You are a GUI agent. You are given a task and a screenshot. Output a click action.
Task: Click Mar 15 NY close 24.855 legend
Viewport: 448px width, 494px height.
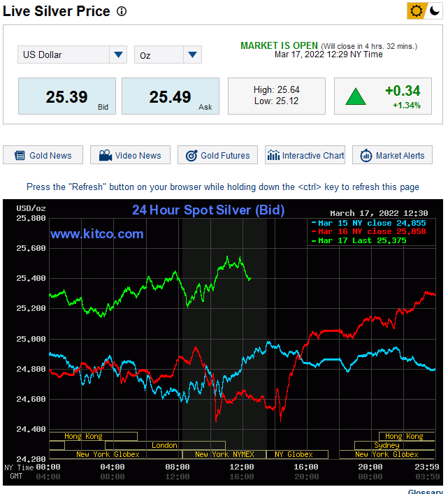tap(368, 223)
